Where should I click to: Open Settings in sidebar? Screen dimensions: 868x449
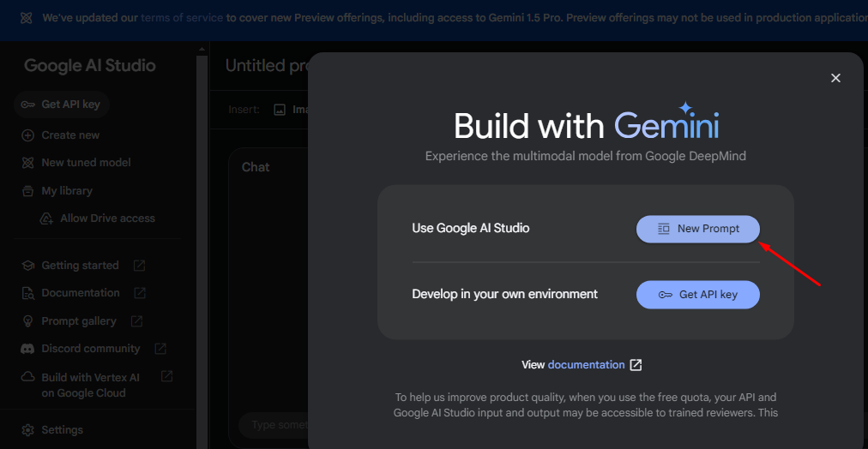point(62,429)
